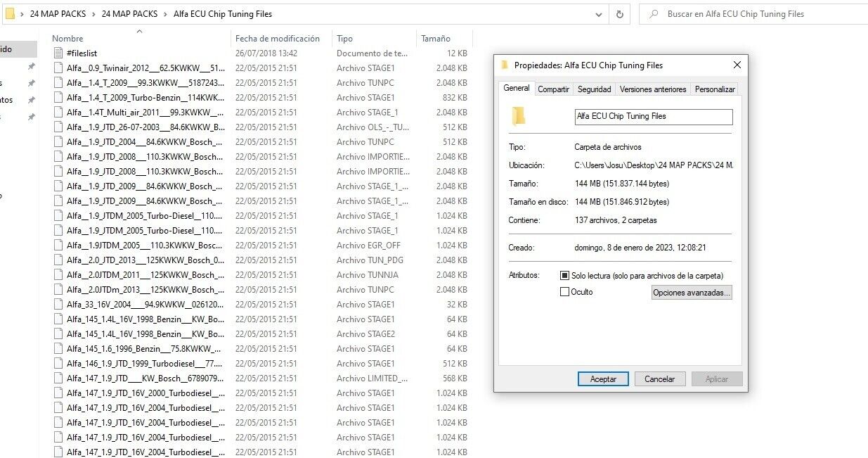The height and width of the screenshot is (458, 868).
Task: Click the type cell Archivo TUNNJA
Action: pos(368,275)
